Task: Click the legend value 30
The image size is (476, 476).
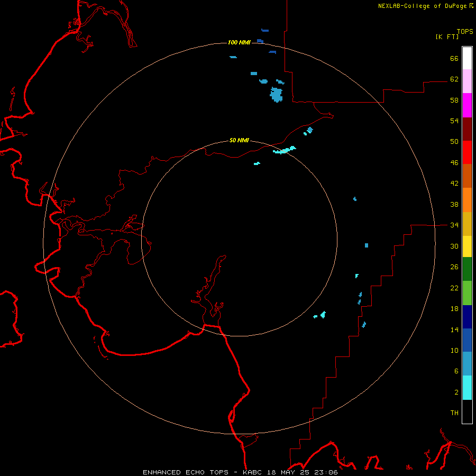Action: tap(454, 246)
